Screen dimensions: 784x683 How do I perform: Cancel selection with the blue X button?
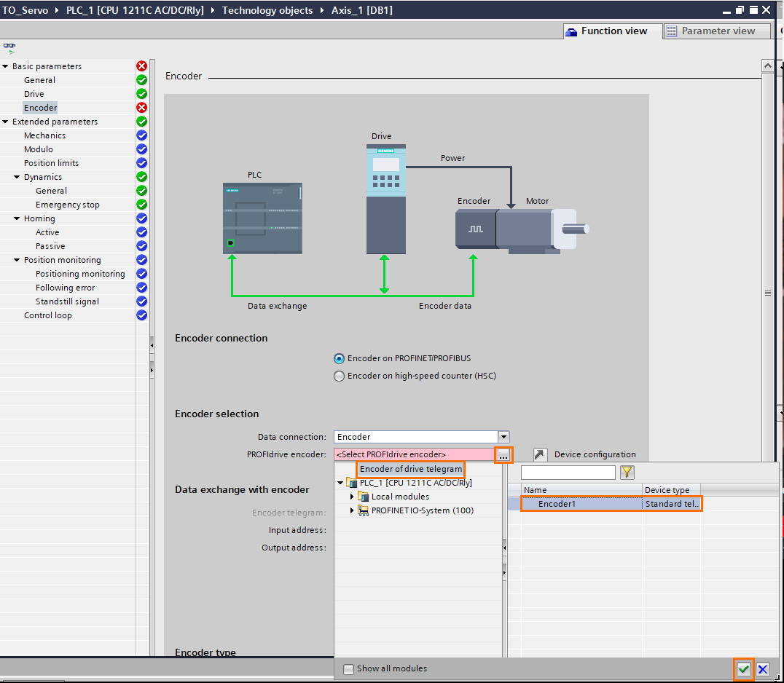pos(762,669)
